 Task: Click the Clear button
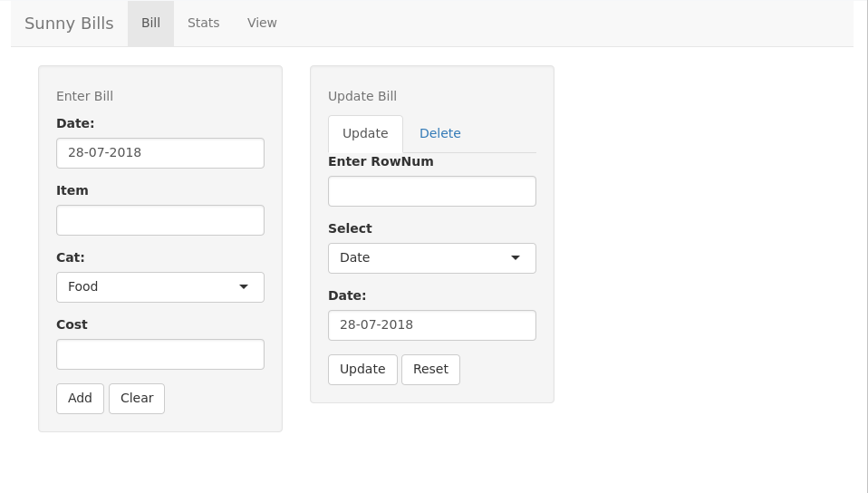pyautogui.click(x=137, y=398)
